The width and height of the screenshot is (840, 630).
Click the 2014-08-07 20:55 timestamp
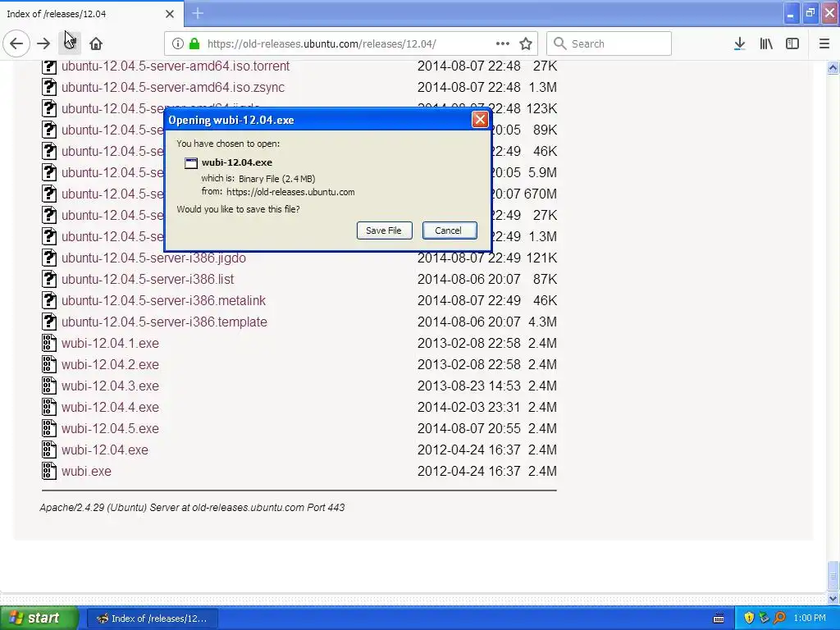click(x=468, y=428)
